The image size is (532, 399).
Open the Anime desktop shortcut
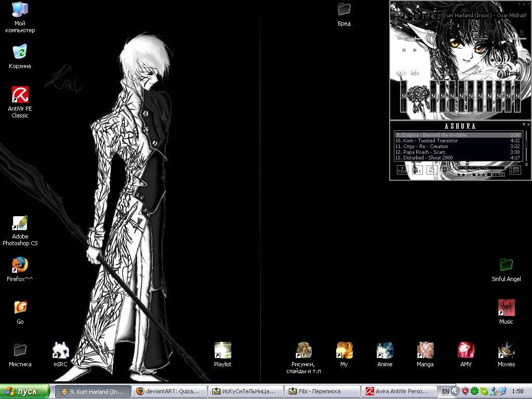pos(385,355)
